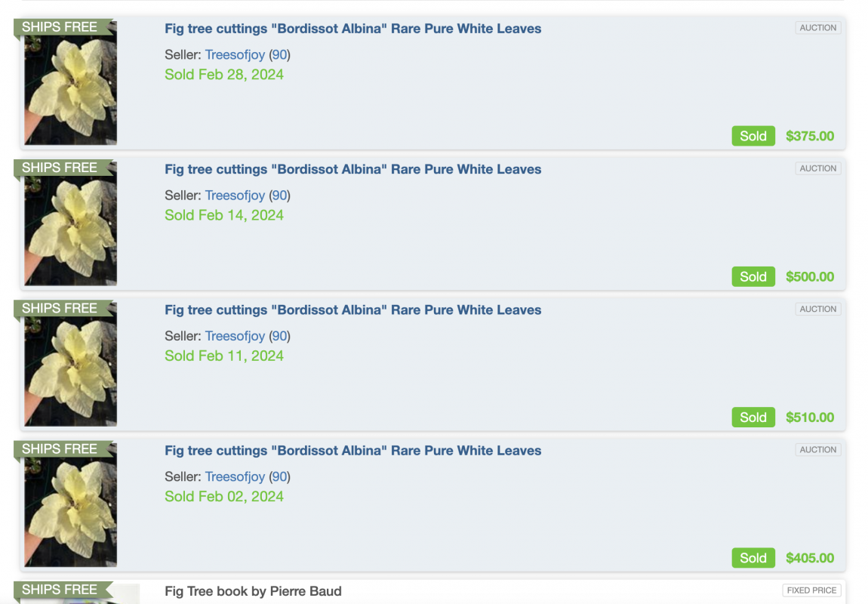The height and width of the screenshot is (604, 868).
Task: Open the listing sold Feb 14, 2024
Action: pyautogui.click(x=352, y=169)
